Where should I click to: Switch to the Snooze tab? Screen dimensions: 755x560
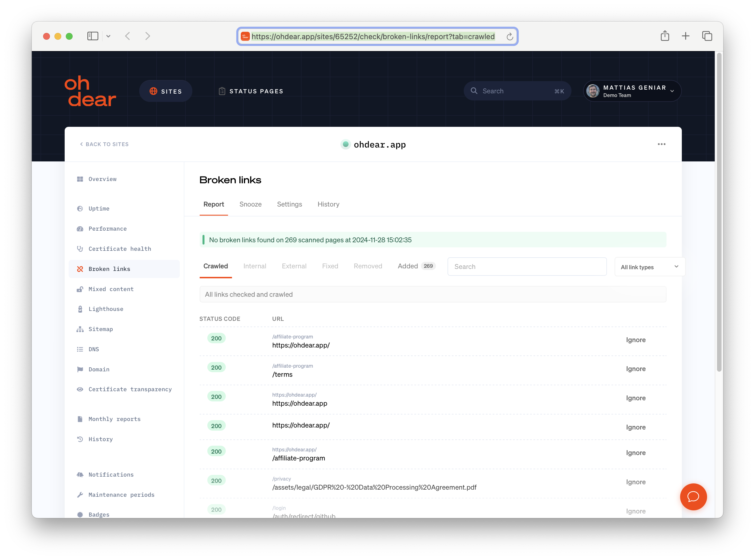tap(250, 205)
